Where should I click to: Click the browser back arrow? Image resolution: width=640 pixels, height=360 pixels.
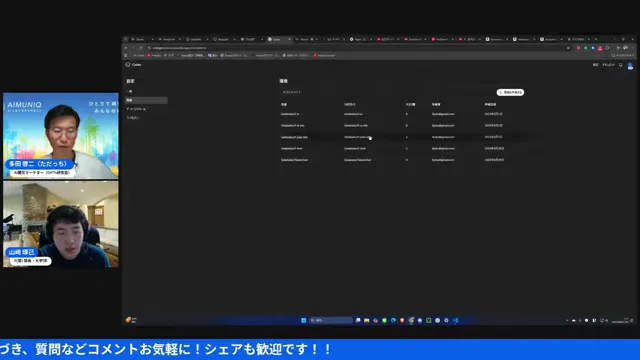click(126, 48)
